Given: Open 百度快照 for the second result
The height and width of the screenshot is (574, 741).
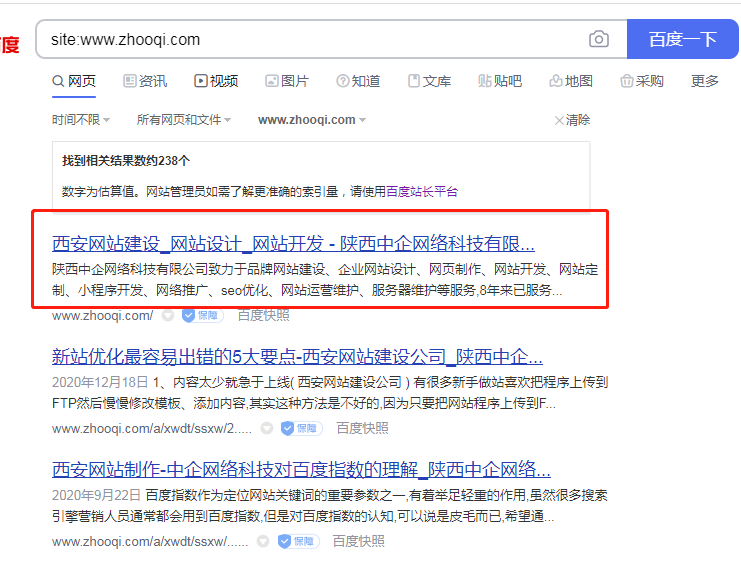Looking at the screenshot, I should point(362,428).
